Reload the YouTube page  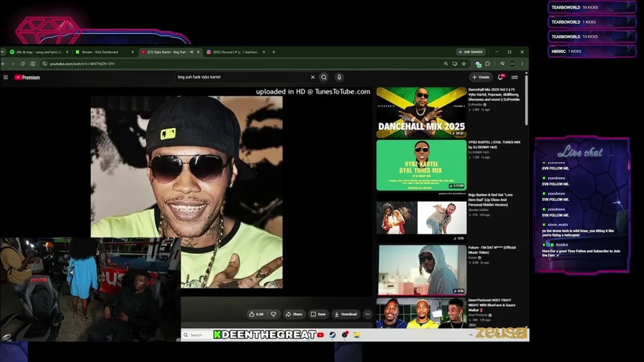pyautogui.click(x=23, y=64)
